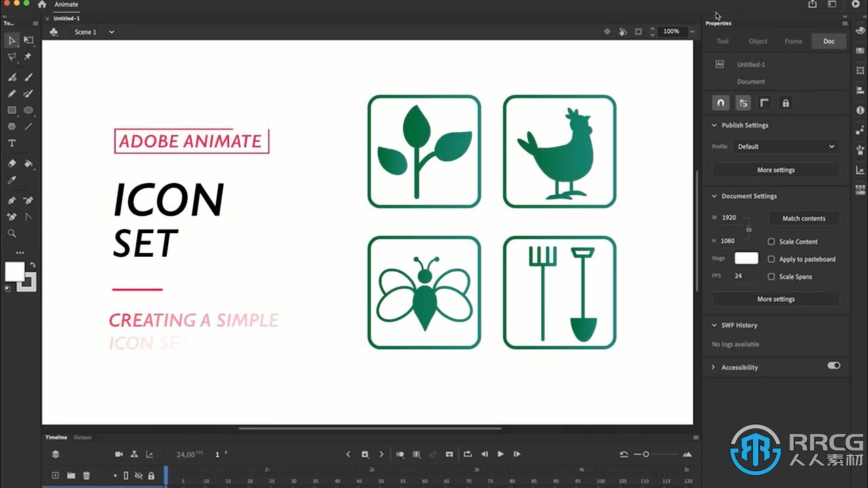
Task: Click the New Folder layer icon
Action: pyautogui.click(x=71, y=476)
